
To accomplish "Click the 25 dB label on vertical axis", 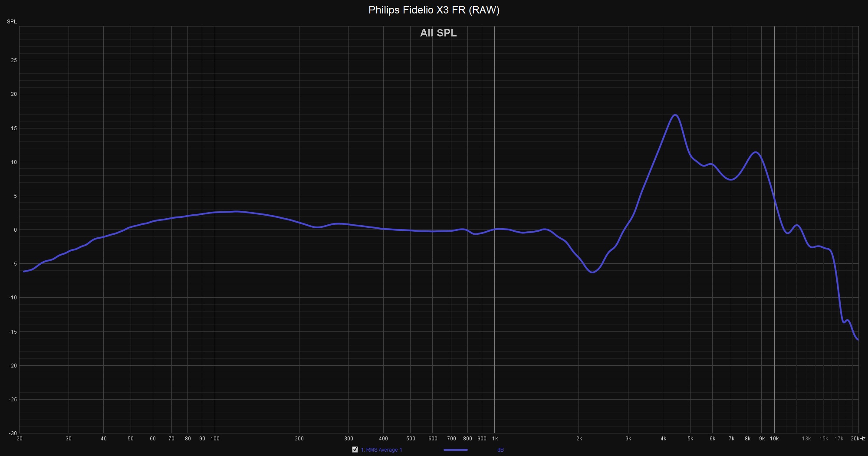I will pyautogui.click(x=13, y=60).
